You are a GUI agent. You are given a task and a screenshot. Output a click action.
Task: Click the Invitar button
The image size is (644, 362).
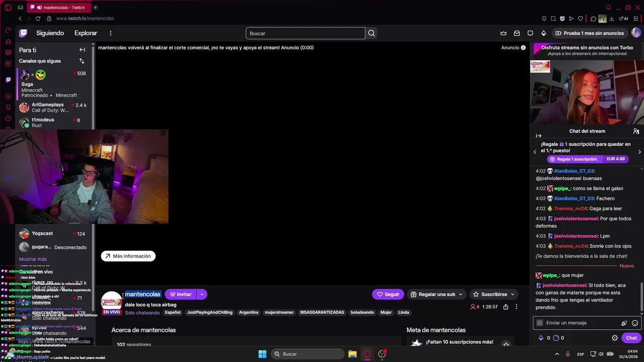pos(180,294)
